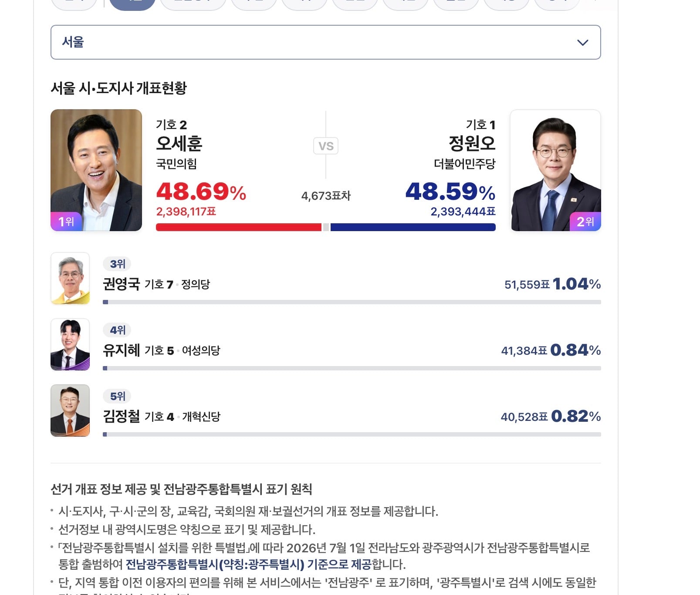The image size is (700, 595).
Task: Click the 3위 rank badge
Action: [x=117, y=264]
